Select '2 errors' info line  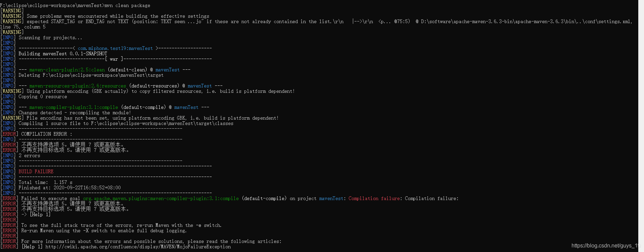point(29,155)
